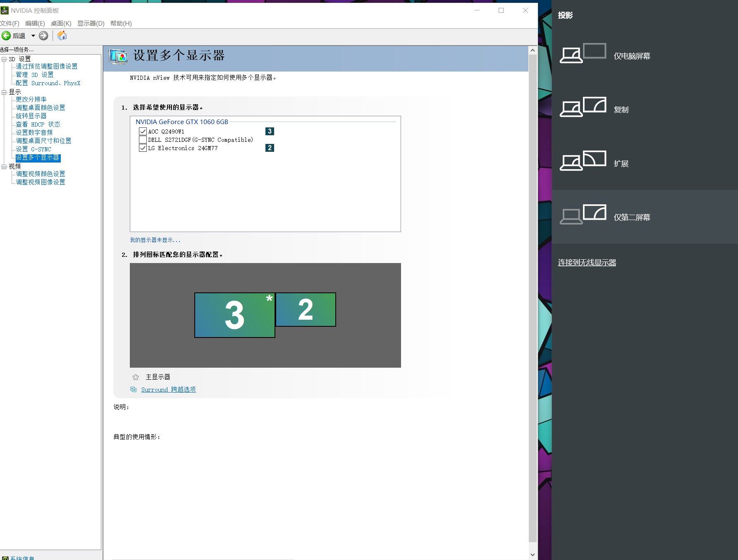Click the multi-display header icon
This screenshot has height=560, width=738.
118,56
